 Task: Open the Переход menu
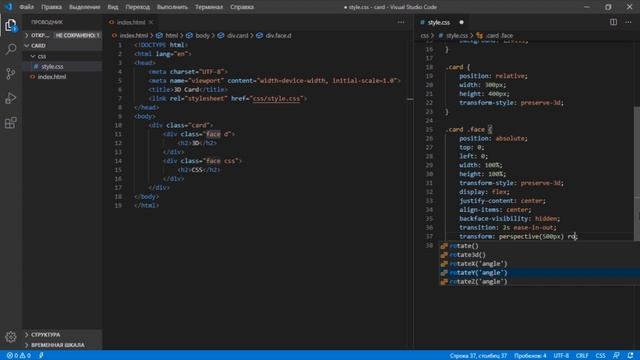138,7
